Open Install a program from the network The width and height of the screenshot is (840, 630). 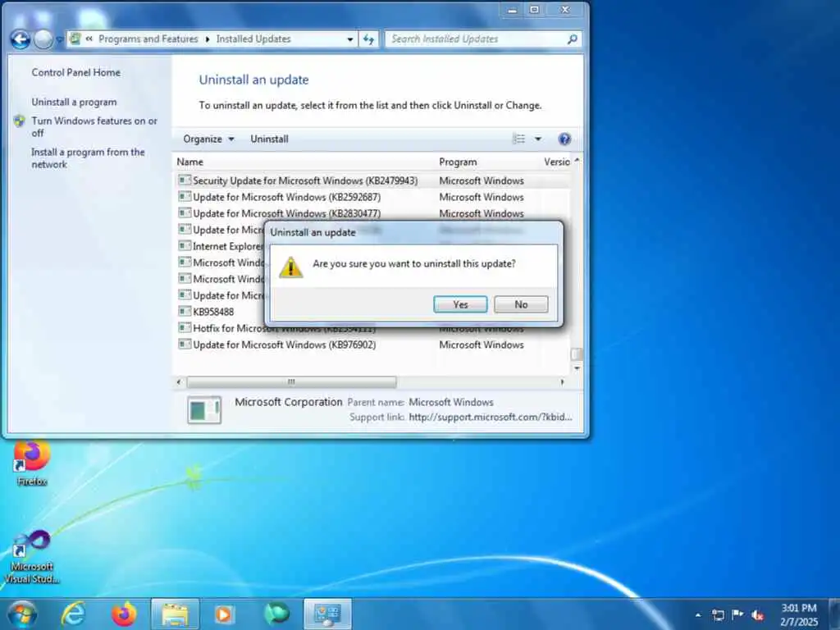point(88,158)
